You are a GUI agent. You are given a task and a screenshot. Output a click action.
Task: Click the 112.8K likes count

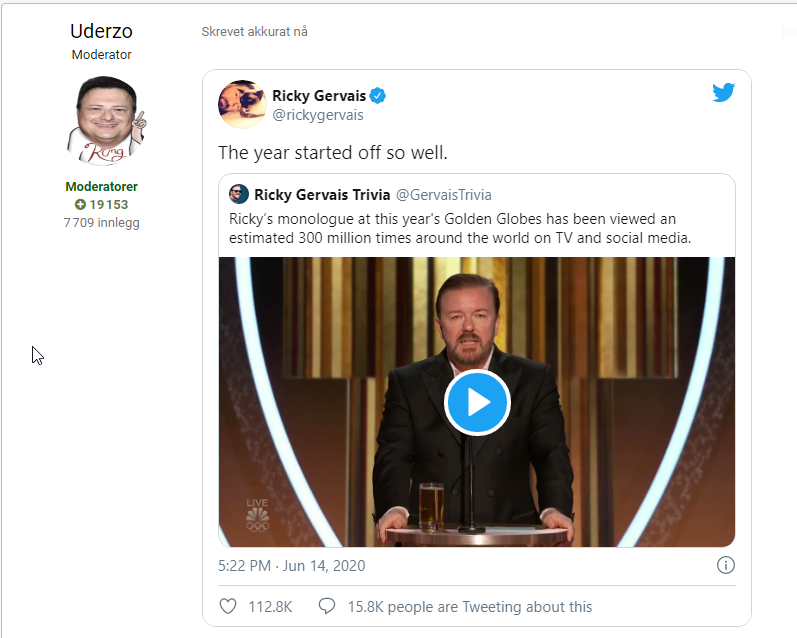270,606
